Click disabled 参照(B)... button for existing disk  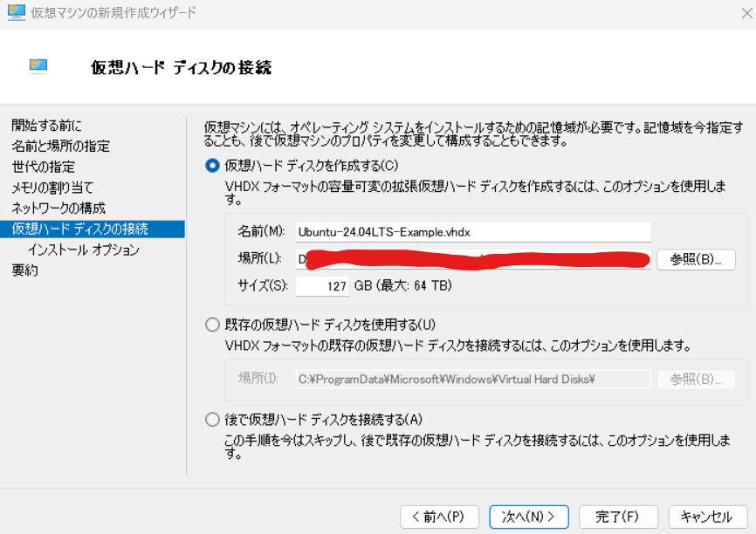pos(696,380)
